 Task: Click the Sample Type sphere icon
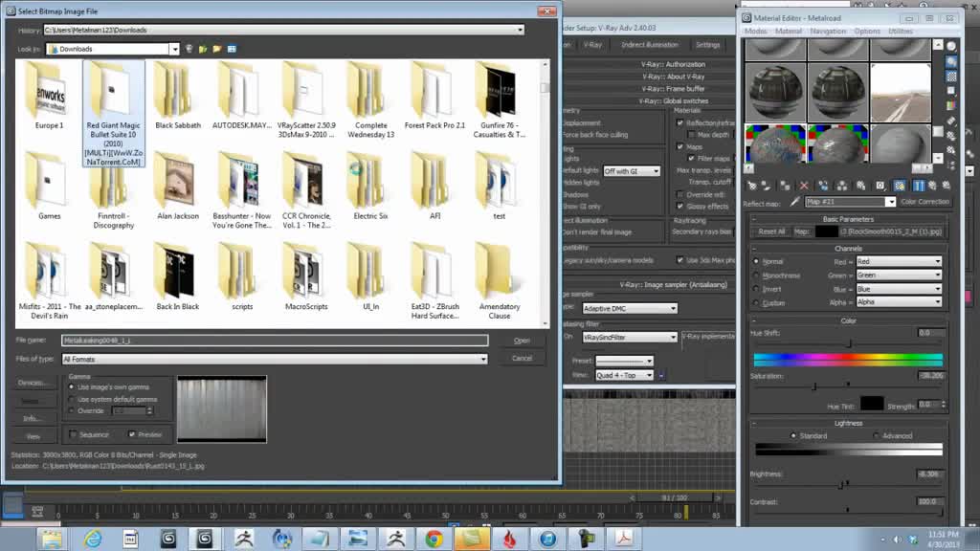951,47
